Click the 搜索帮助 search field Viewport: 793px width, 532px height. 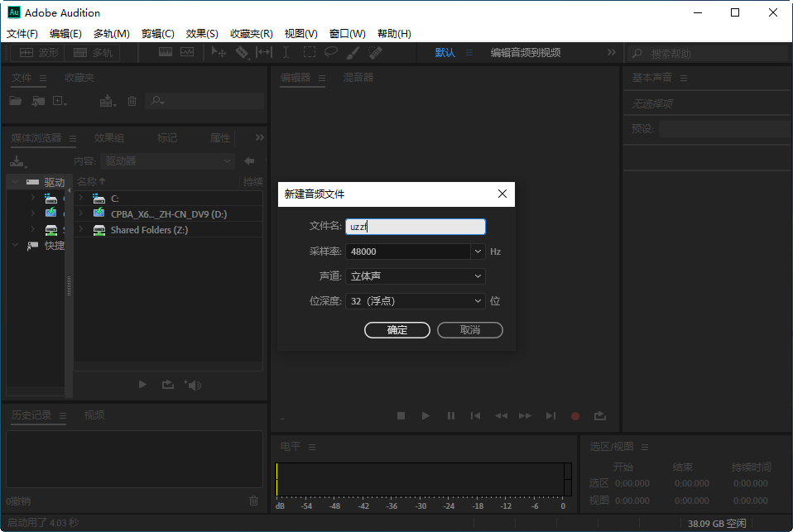(708, 53)
